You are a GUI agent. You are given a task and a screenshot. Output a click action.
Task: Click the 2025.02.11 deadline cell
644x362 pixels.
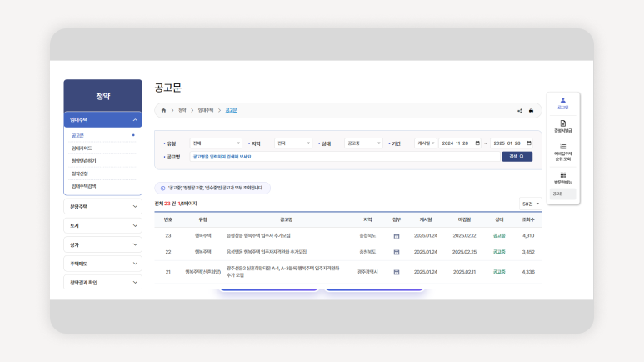[465, 272]
